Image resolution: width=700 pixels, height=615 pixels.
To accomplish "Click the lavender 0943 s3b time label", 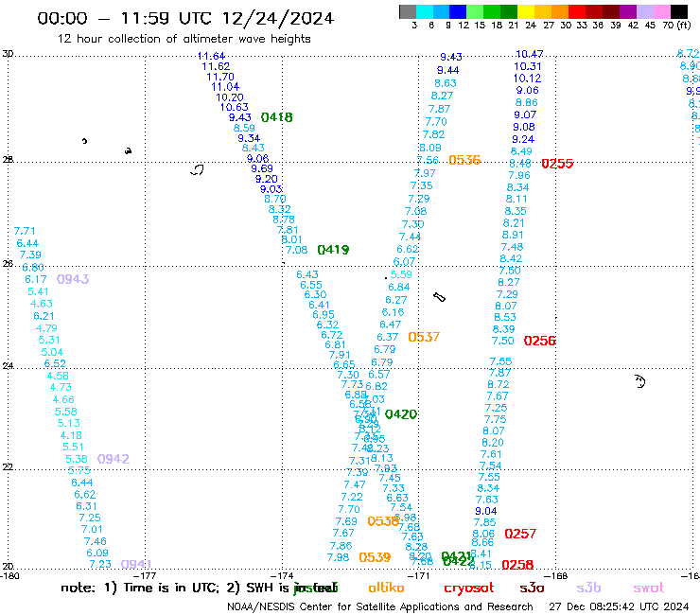I will [x=73, y=279].
